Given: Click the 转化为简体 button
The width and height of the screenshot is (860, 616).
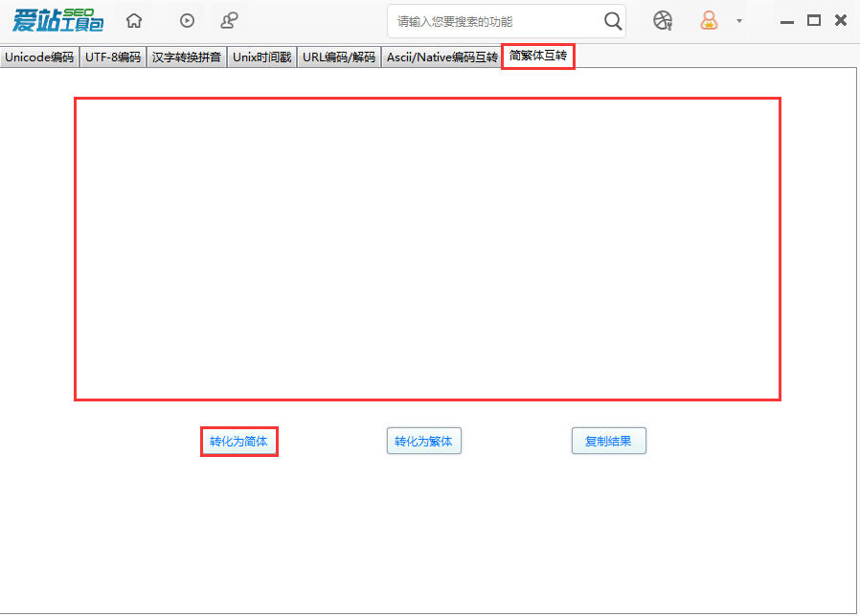Looking at the screenshot, I should [x=238, y=442].
